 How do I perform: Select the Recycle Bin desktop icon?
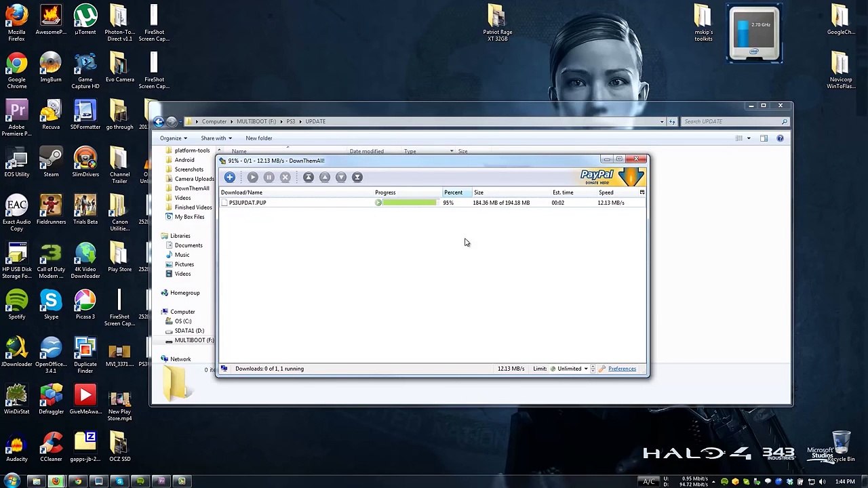(841, 447)
